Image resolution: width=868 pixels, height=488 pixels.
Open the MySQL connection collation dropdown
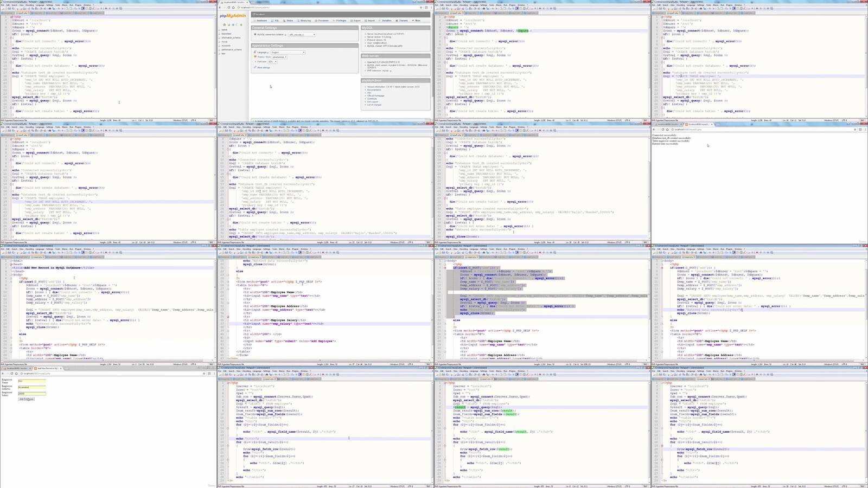(x=302, y=35)
